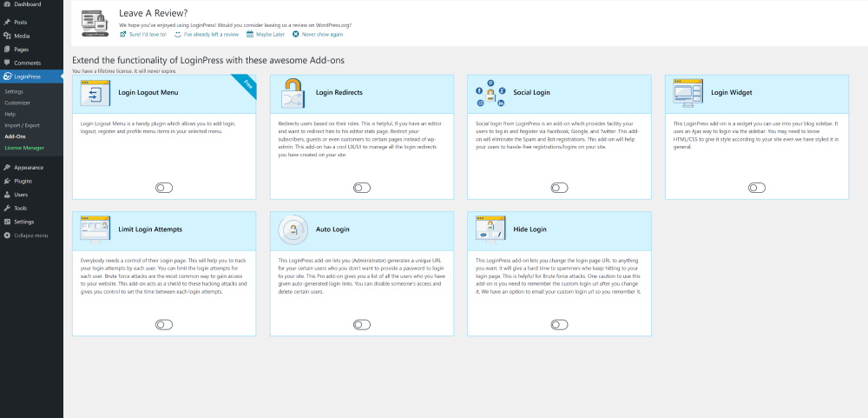Click the X icon beside Never show again

click(x=296, y=35)
